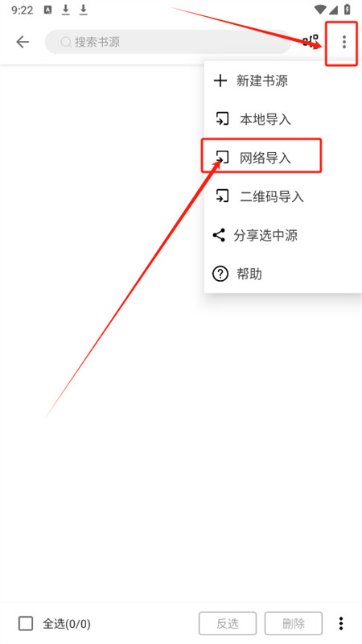Open the bottom-right three-dot more menu
The width and height of the screenshot is (362, 644).
[340, 623]
